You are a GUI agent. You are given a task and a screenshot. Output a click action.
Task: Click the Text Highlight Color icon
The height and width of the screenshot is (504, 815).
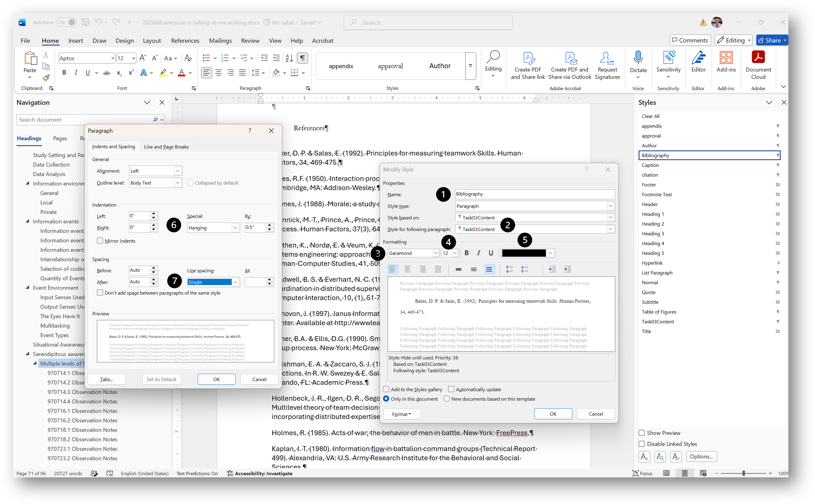pos(163,73)
